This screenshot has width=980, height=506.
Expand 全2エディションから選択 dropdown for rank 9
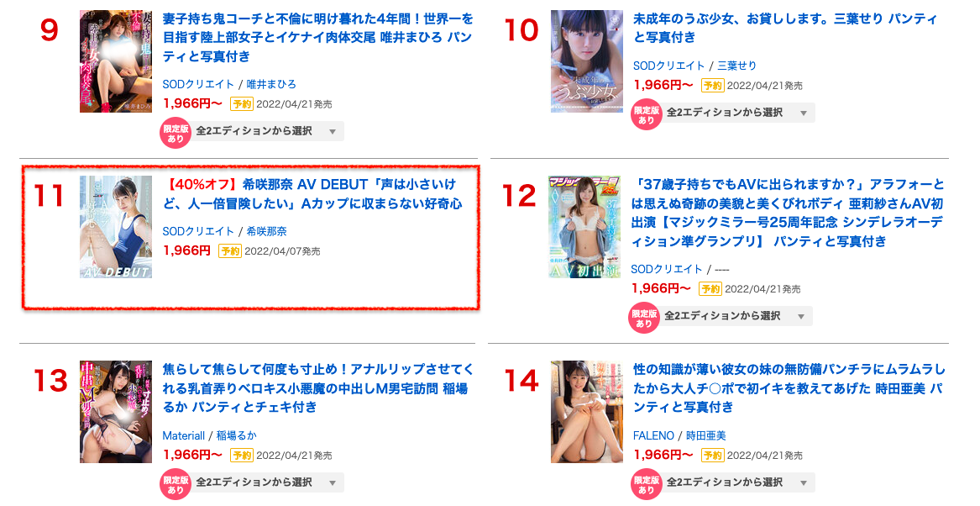(x=267, y=131)
